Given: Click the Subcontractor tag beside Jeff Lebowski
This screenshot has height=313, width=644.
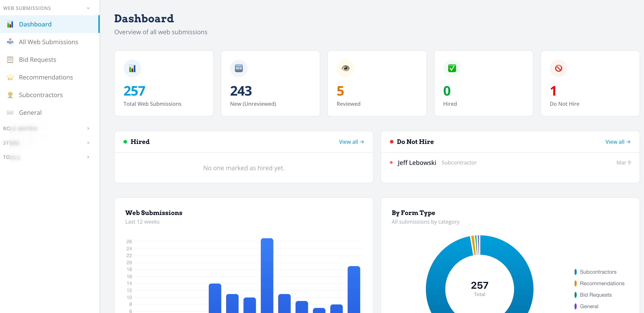Looking at the screenshot, I should coord(459,163).
